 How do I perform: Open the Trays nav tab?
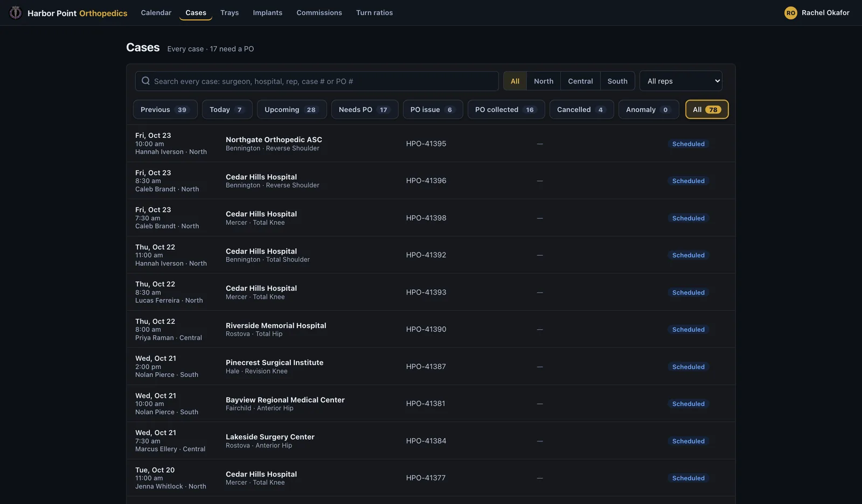(230, 12)
